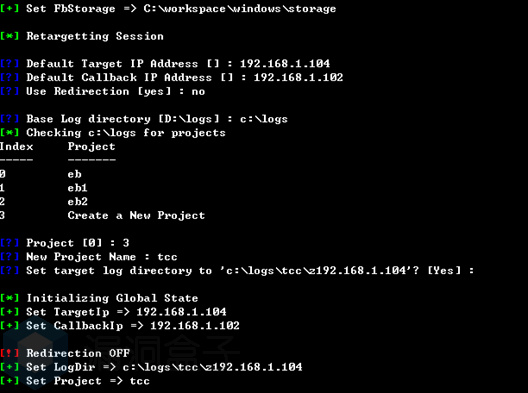528x393 pixels.
Task: Click the green plus marker beside Set LogDir
Action: [x=9, y=367]
